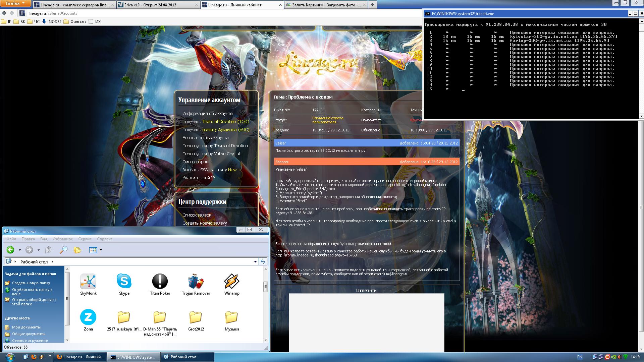
Task: Click the EN language indicator
Action: [580, 357]
